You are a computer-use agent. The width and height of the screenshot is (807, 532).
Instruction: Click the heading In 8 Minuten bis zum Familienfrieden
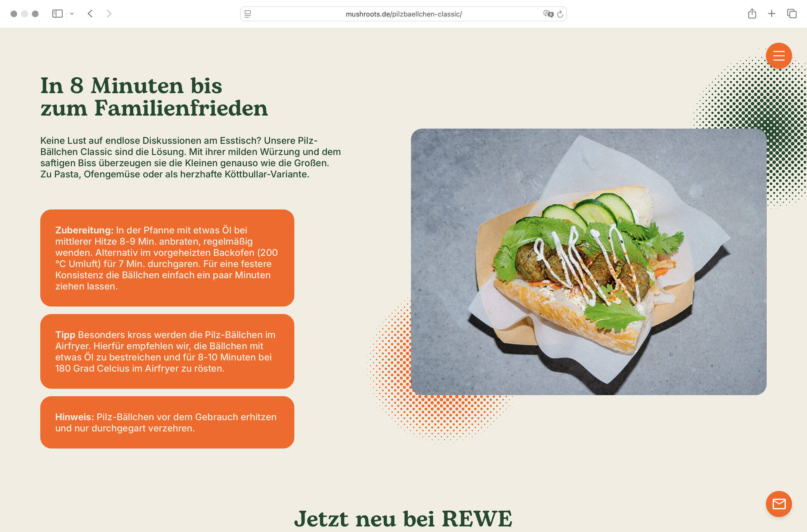154,97
